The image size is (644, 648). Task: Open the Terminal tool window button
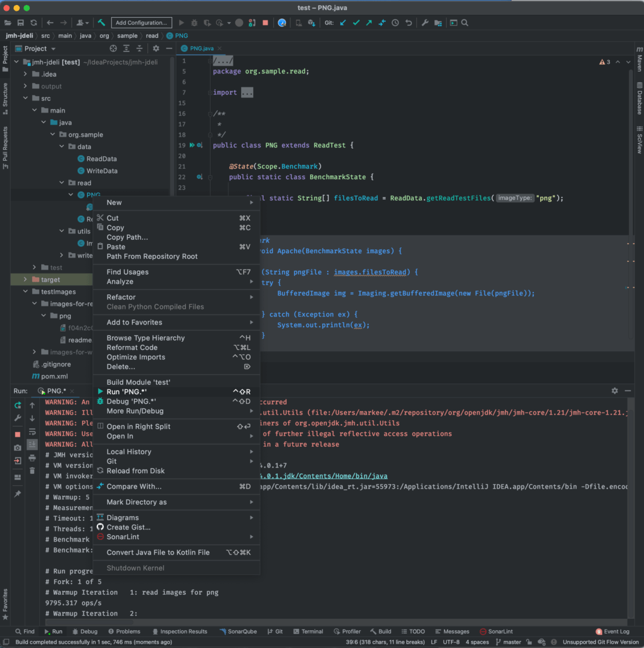(307, 632)
